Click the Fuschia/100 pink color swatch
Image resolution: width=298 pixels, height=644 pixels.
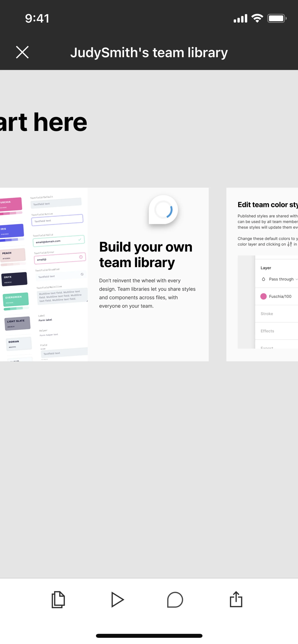(263, 296)
